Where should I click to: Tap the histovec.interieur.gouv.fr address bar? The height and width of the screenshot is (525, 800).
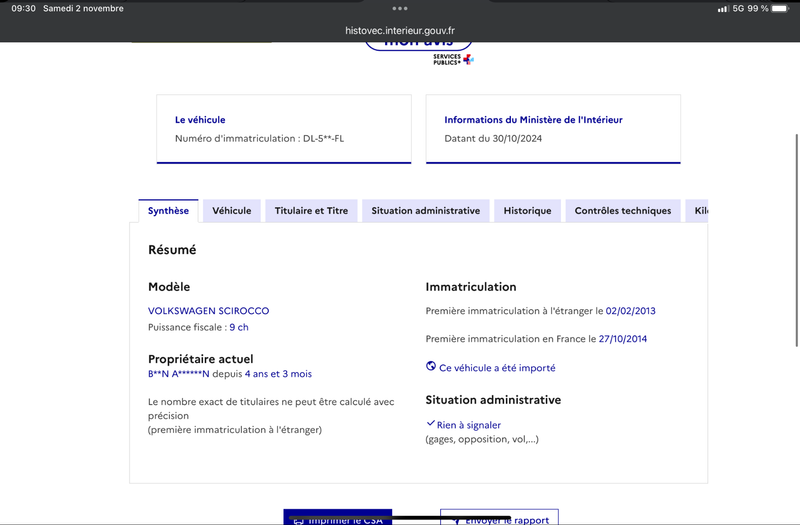pyautogui.click(x=400, y=31)
